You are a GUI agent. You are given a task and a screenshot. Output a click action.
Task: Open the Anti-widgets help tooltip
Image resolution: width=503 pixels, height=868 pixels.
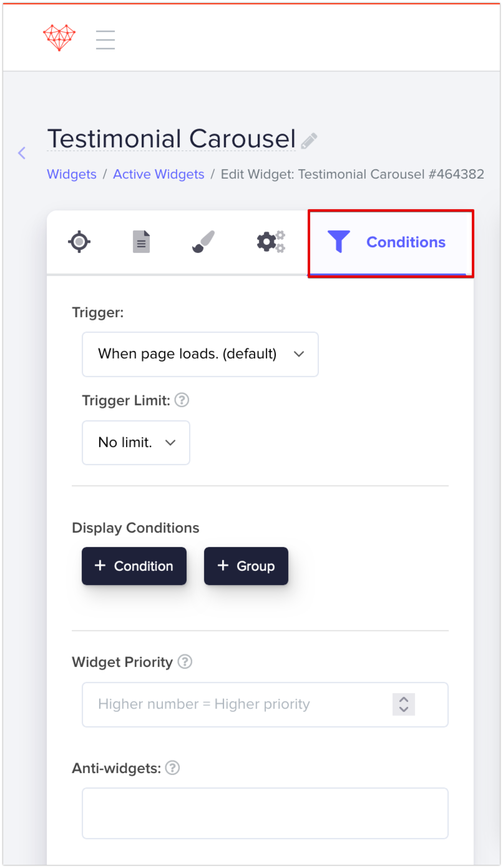pyautogui.click(x=173, y=767)
